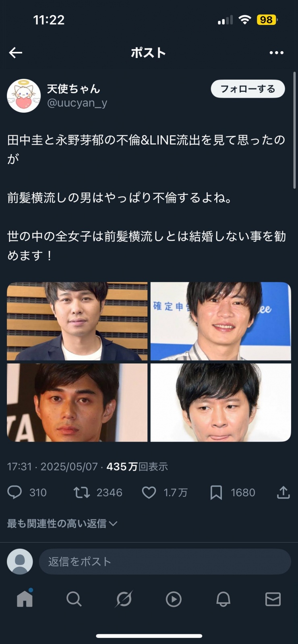This screenshot has width=298, height=644.
Task: Bookmark the post with the bookmark icon
Action: (x=216, y=492)
